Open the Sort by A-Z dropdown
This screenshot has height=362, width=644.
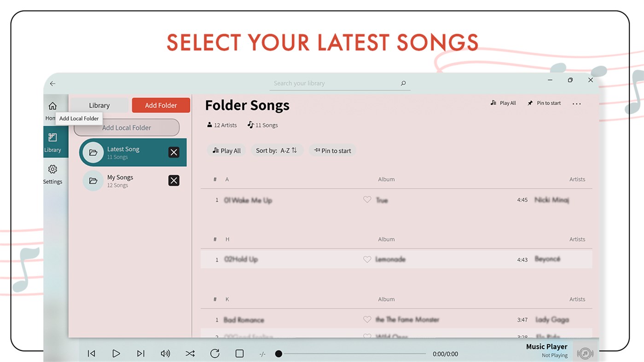point(277,150)
